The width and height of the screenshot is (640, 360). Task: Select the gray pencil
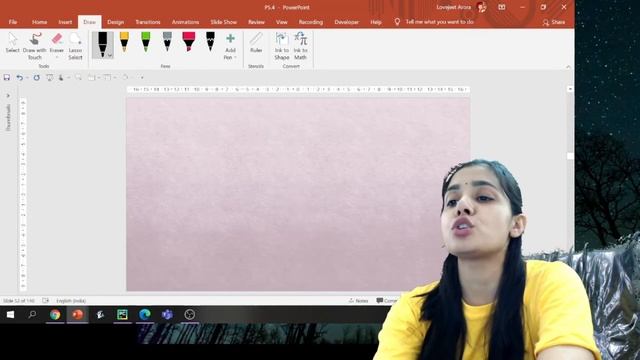pyautogui.click(x=167, y=42)
